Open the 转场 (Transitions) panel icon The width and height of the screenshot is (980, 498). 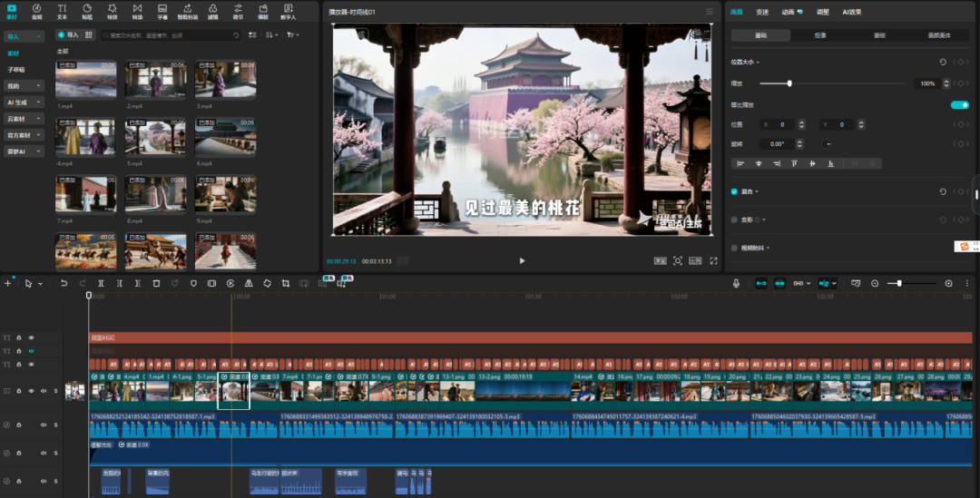click(137, 12)
